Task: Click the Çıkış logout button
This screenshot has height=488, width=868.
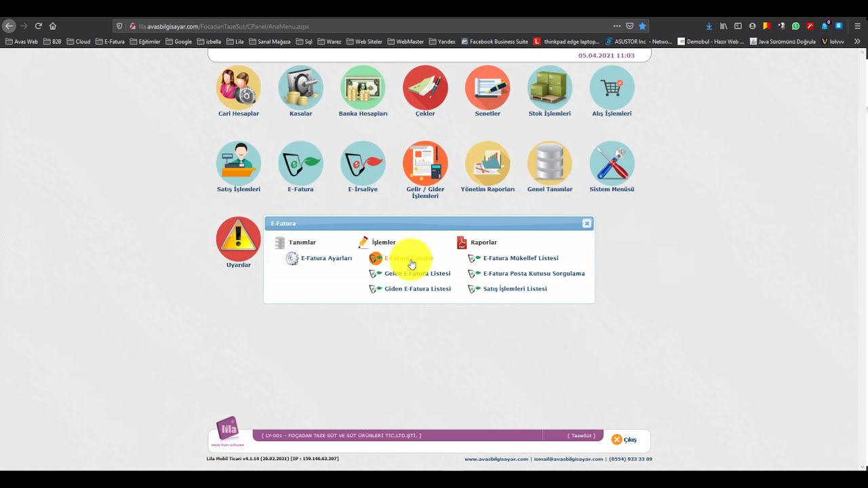Action: 624,439
